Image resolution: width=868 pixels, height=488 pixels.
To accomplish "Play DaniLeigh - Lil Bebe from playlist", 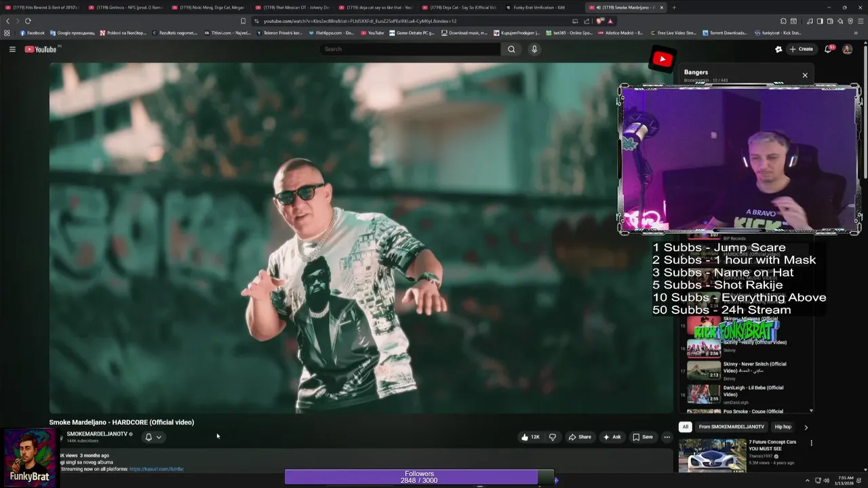I will (746, 394).
